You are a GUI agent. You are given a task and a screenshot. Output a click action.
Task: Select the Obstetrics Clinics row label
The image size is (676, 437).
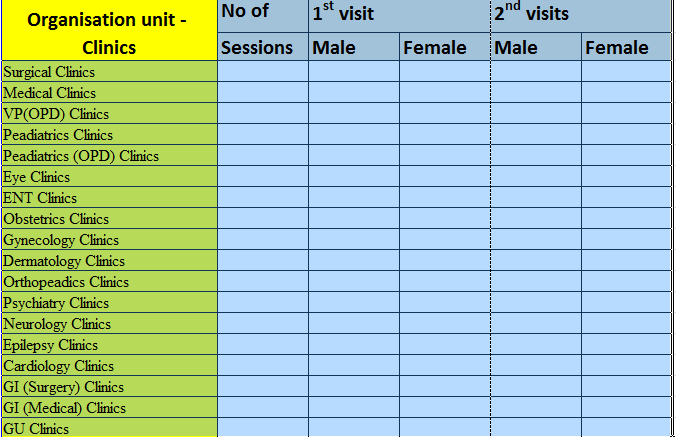pyautogui.click(x=56, y=219)
